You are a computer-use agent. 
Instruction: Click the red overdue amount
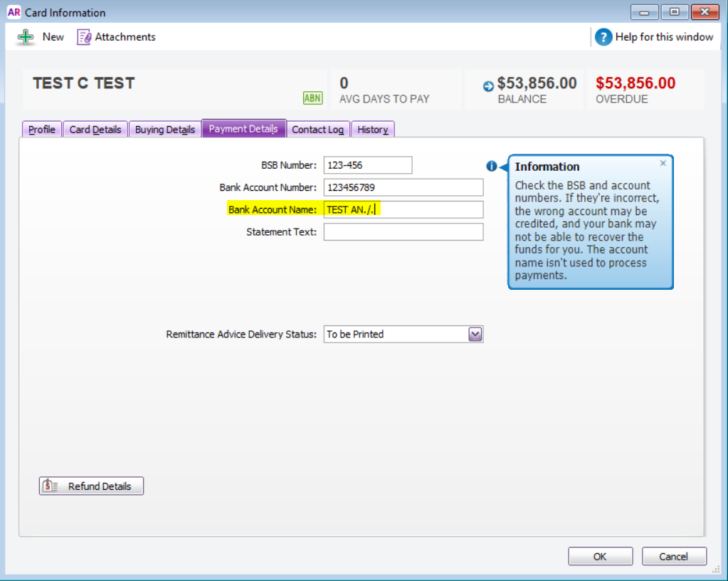[x=635, y=83]
